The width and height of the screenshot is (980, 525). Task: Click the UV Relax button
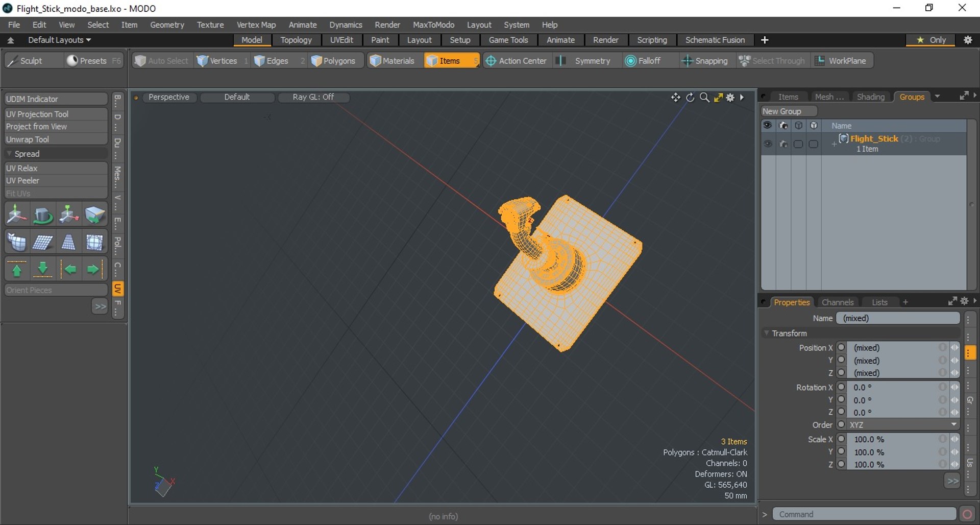point(56,168)
